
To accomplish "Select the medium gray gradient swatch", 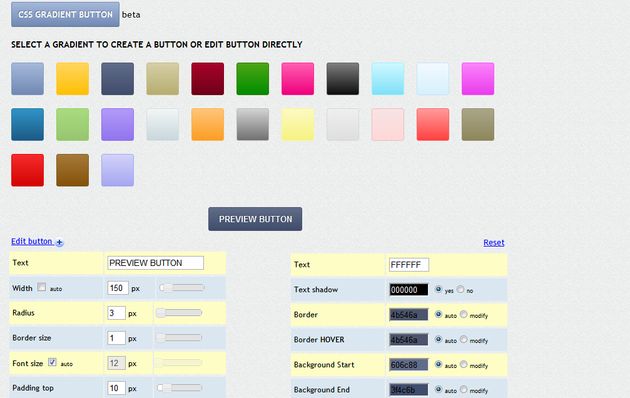I will 253,125.
